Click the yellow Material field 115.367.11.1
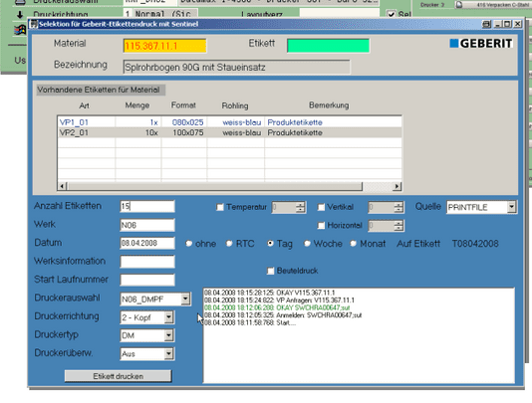Viewport: 532px width, 403px height. coord(165,46)
